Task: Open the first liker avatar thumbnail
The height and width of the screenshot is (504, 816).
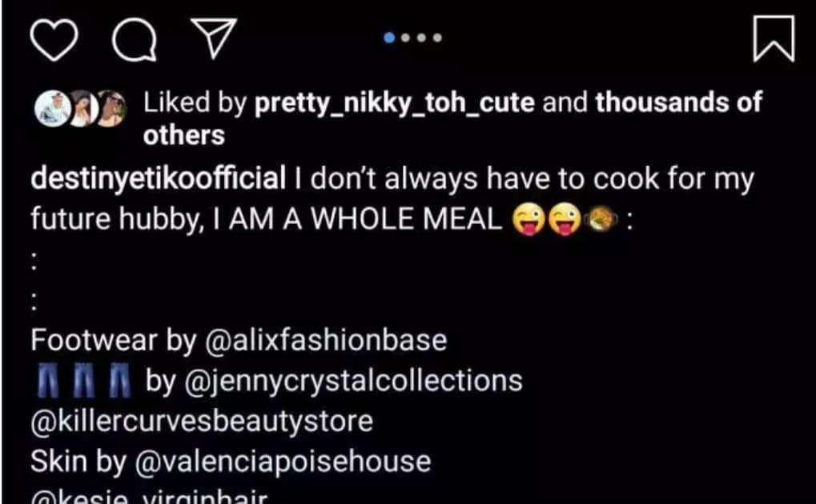Action: [x=49, y=110]
